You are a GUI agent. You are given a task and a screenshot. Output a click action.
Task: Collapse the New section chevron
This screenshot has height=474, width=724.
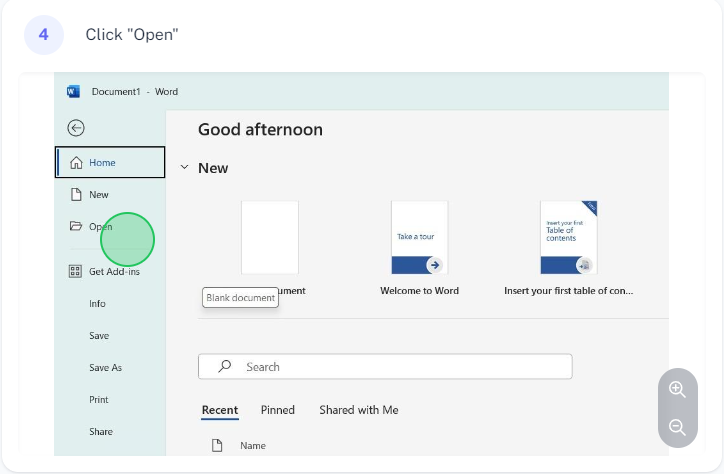point(184,167)
